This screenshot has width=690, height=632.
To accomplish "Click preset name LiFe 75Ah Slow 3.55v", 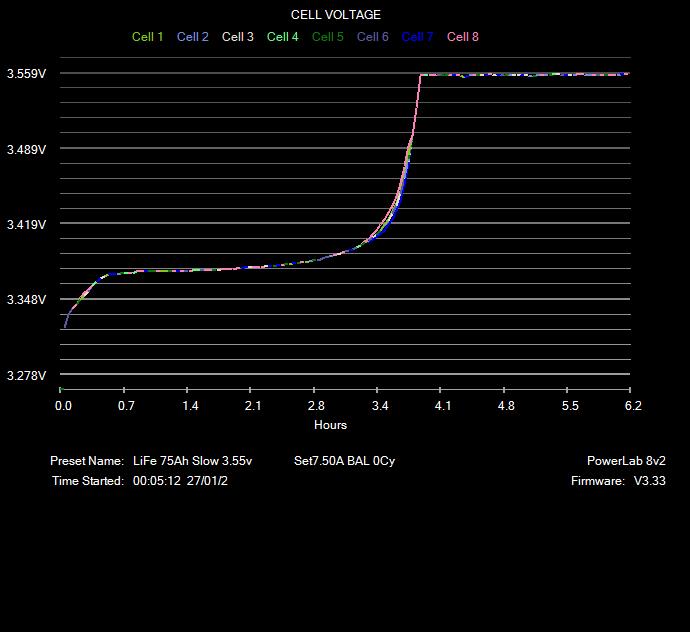I will 193,461.
